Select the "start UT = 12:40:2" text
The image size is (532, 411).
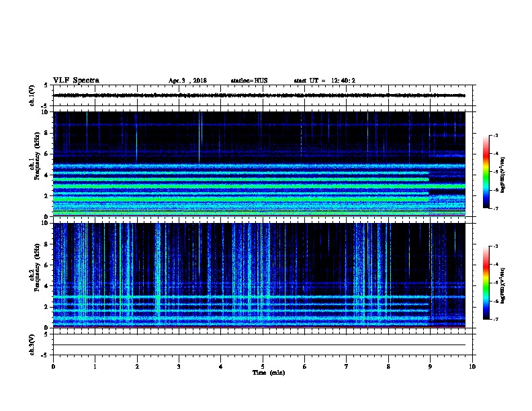pos(324,81)
